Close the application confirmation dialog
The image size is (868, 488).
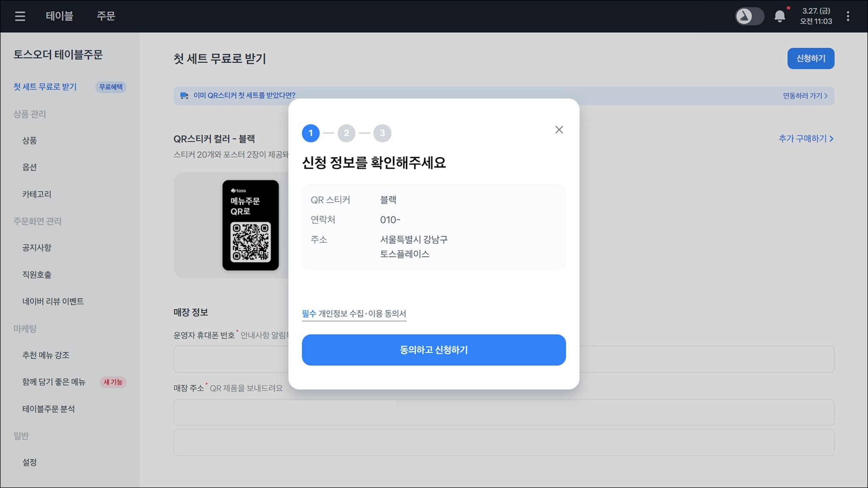559,130
